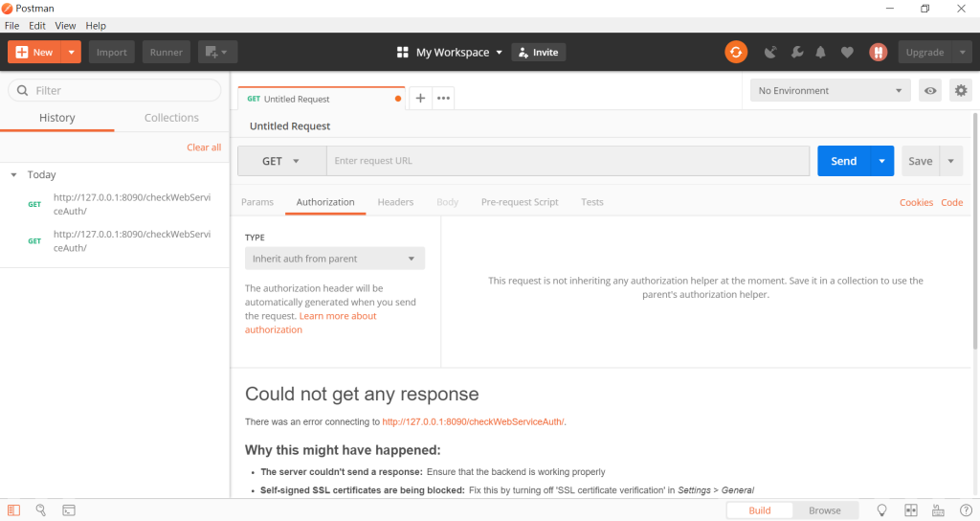Open the New button dropdown arrow
The height and width of the screenshot is (521, 980).
tap(71, 52)
